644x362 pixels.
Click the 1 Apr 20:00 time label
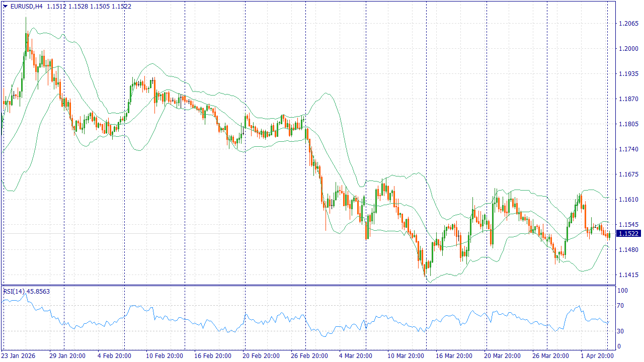pos(597,355)
